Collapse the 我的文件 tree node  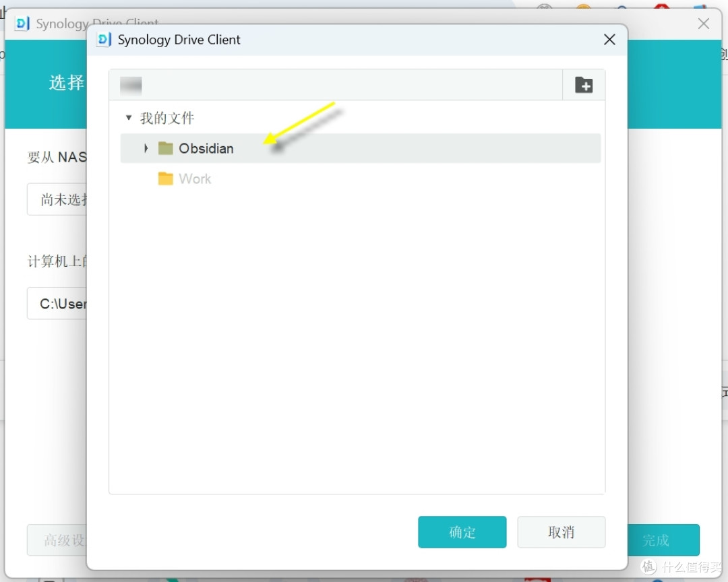129,118
